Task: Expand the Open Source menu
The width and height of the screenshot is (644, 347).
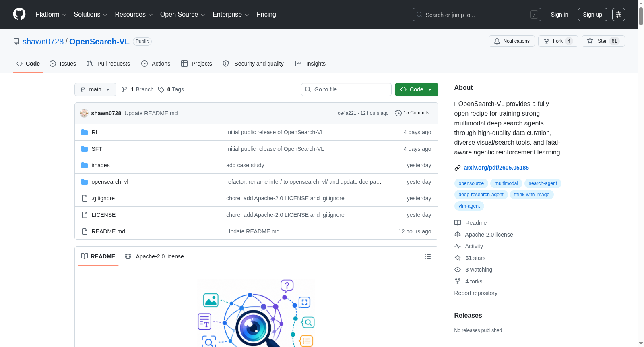Action: pyautogui.click(x=183, y=15)
